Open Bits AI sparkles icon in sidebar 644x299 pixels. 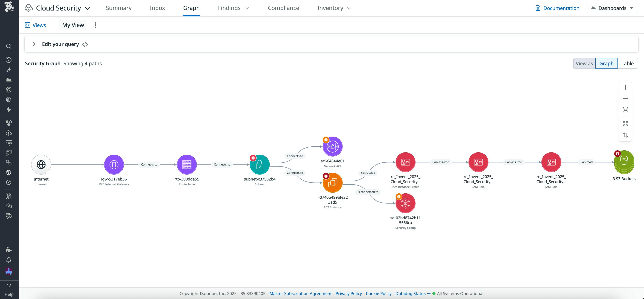9,70
